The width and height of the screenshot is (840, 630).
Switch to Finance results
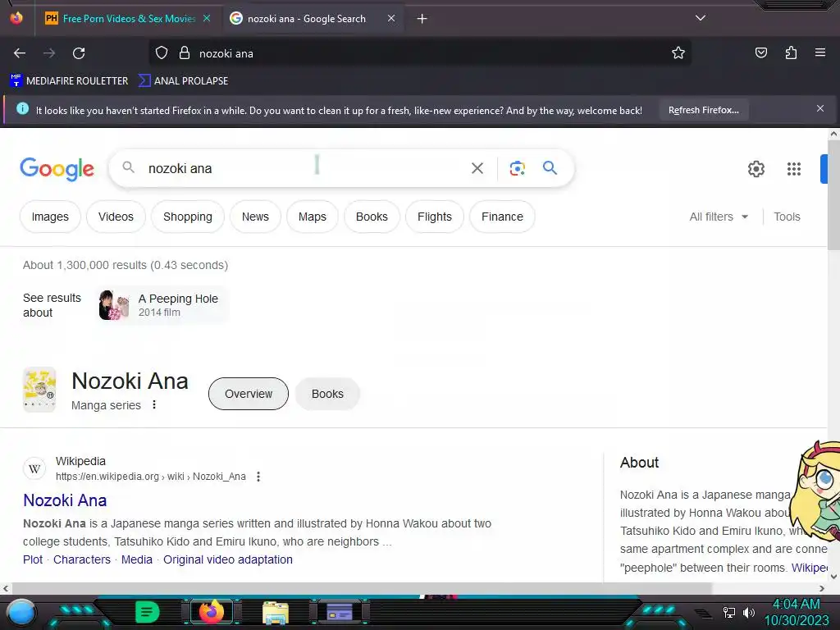(x=502, y=217)
